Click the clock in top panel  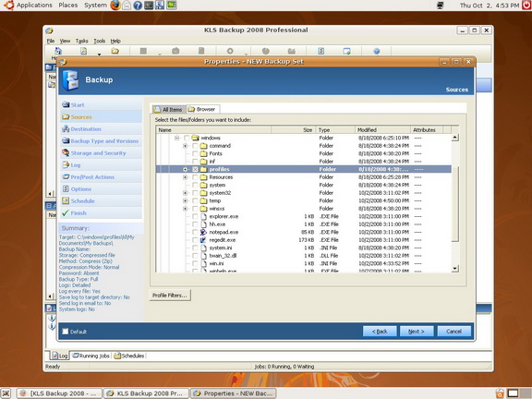coord(490,6)
